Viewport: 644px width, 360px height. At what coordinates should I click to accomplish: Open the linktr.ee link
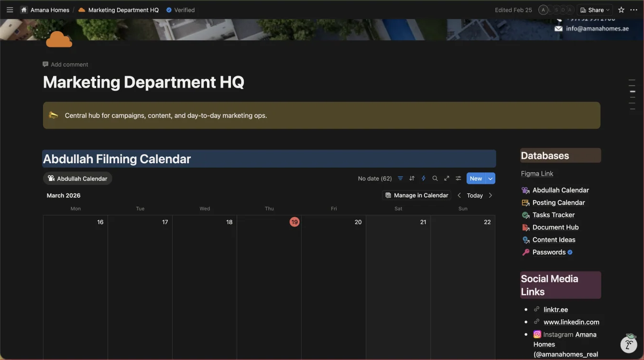pos(556,310)
